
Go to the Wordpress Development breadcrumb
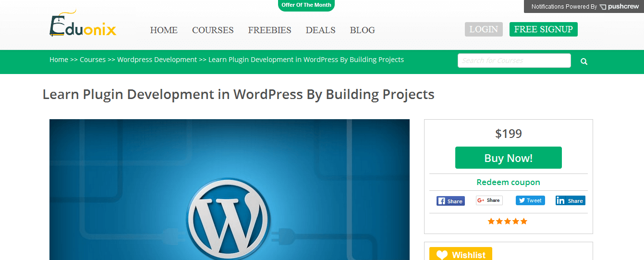click(157, 60)
